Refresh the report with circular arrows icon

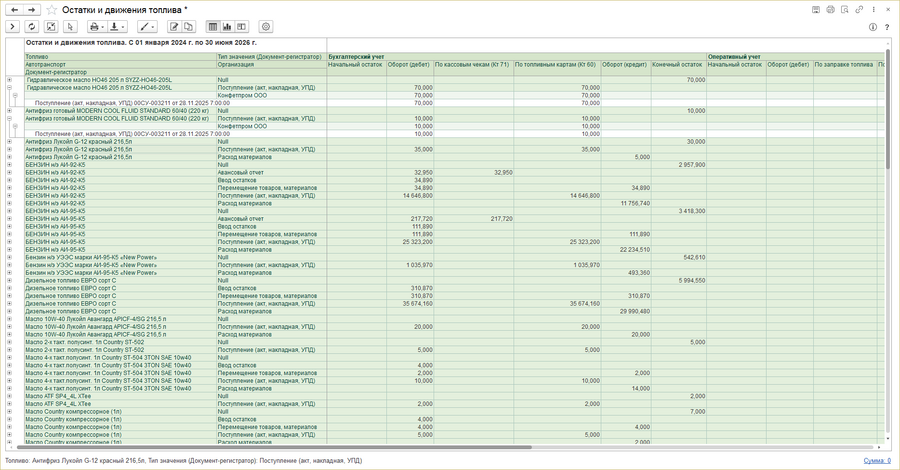coord(32,26)
